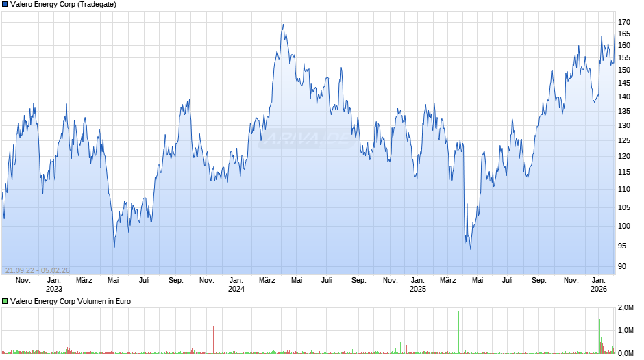Click the 'Jan.' label above 2025
The height and width of the screenshot is (360, 644).
coord(418,281)
